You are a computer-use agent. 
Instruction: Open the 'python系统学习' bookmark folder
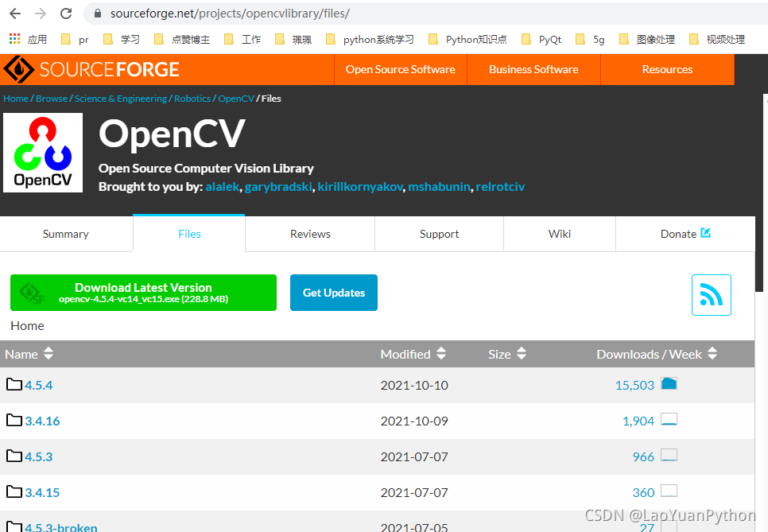point(370,39)
